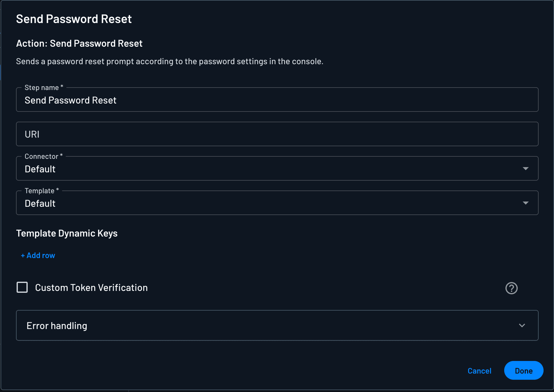The image size is (554, 392).
Task: Open the Connector selection dropdown
Action: click(277, 168)
